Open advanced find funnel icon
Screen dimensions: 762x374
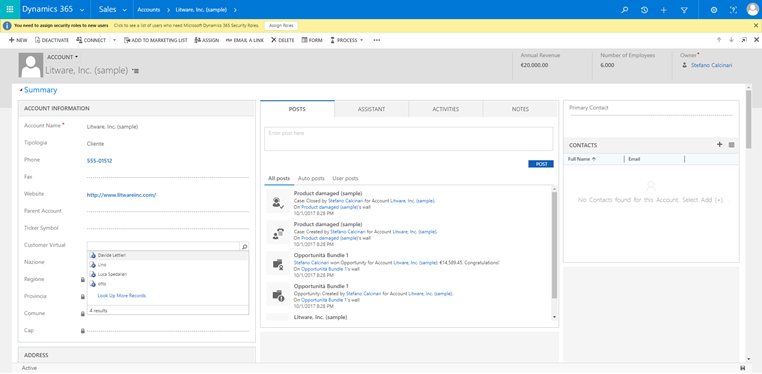click(684, 10)
